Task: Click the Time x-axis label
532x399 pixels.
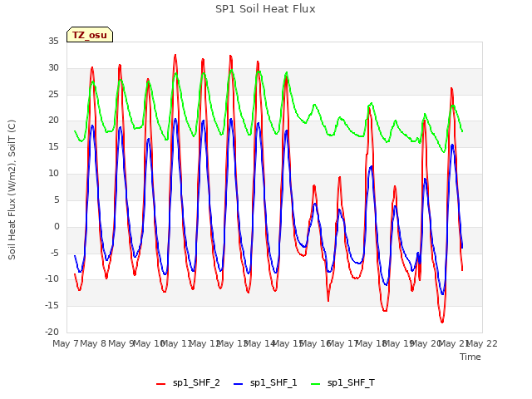Action: 470,357
